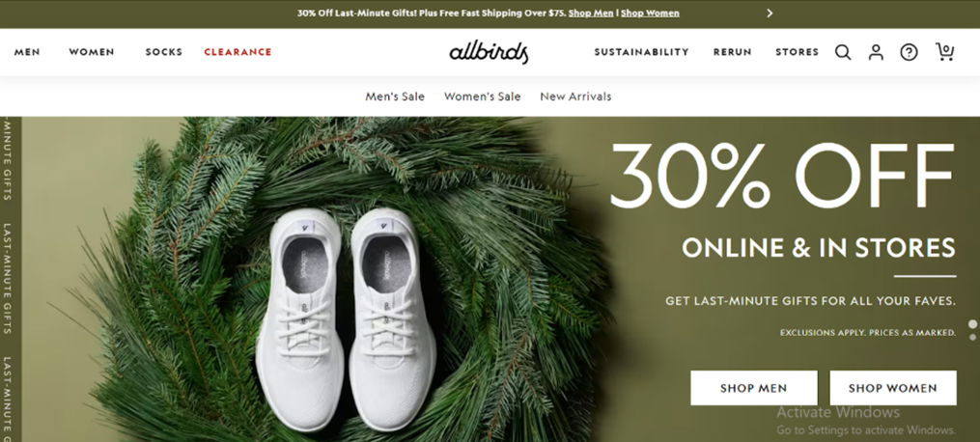Viewport: 980px width, 442px height.
Task: Click the Shop Men button
Action: click(754, 388)
